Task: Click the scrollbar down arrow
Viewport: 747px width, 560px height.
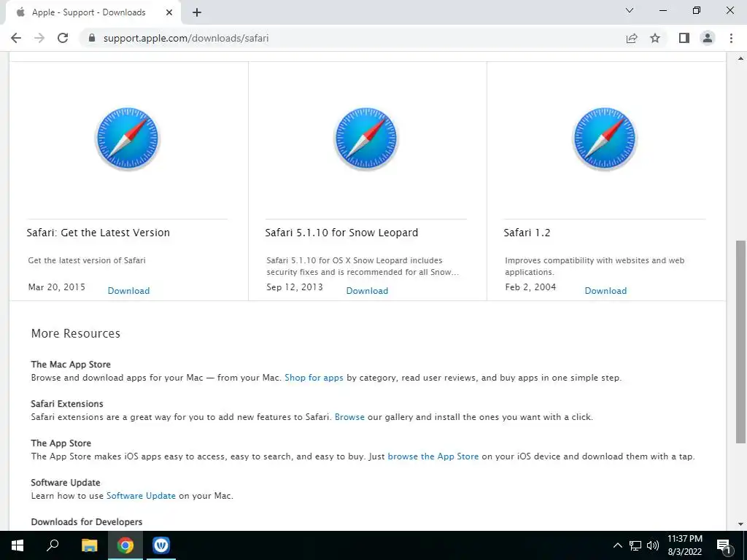Action: tap(740, 524)
